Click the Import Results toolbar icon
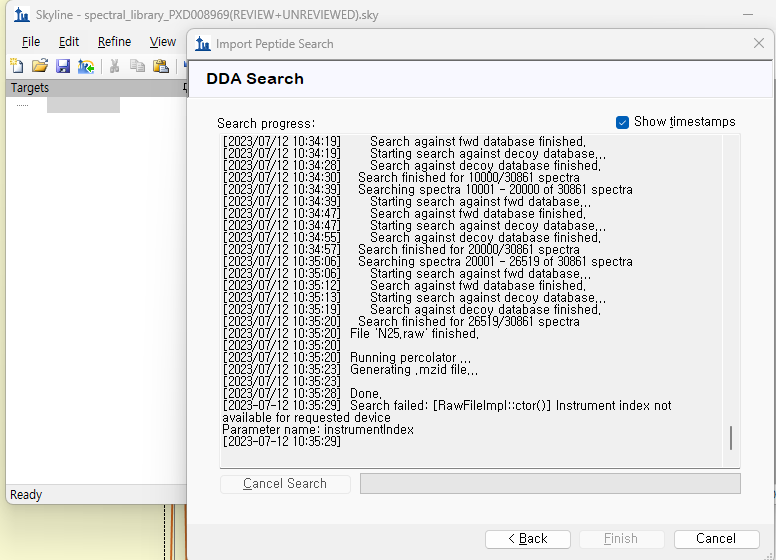 click(x=86, y=66)
